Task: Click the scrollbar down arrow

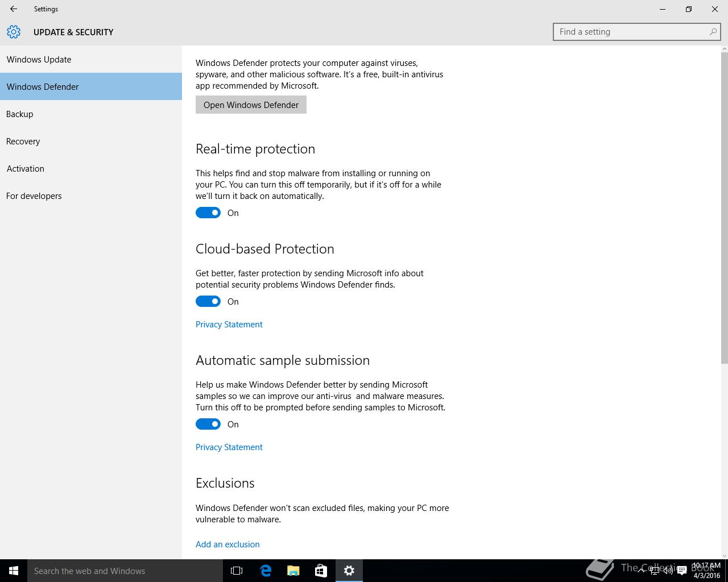Action: (x=724, y=555)
